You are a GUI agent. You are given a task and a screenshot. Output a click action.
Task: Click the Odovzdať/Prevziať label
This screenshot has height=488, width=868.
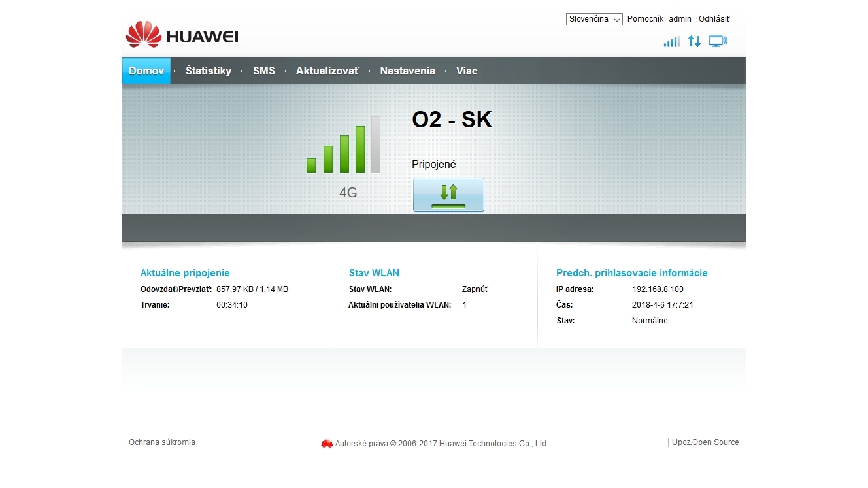point(176,289)
